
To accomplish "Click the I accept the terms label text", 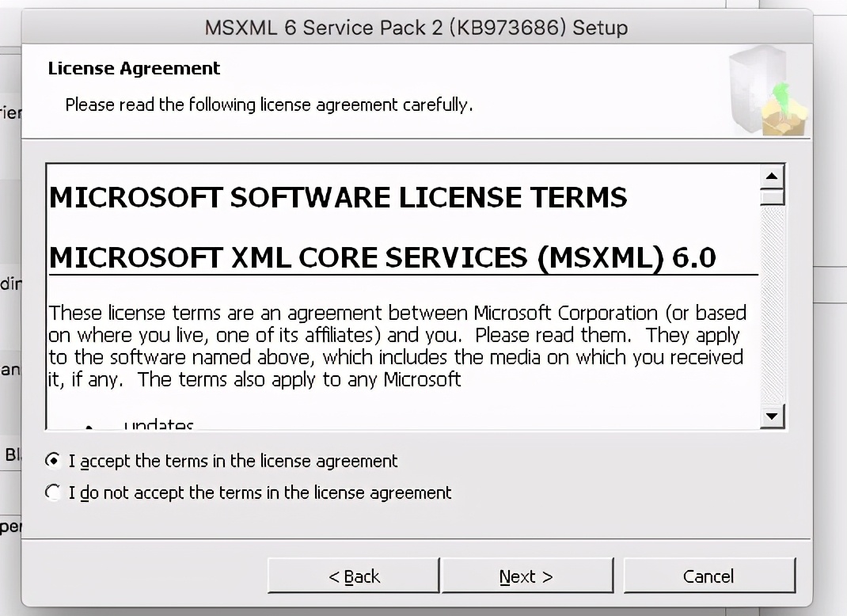I will point(234,461).
